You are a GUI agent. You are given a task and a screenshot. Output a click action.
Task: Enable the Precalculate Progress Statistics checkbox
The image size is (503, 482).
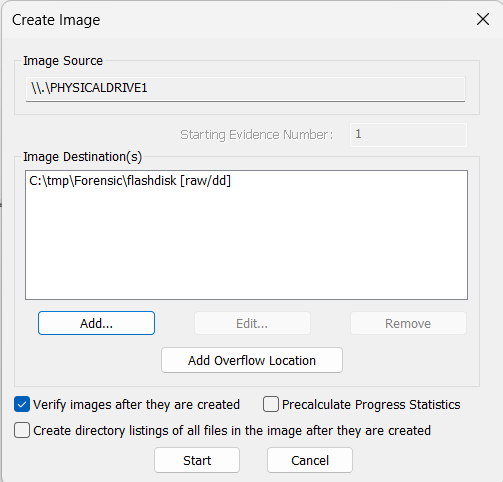271,405
